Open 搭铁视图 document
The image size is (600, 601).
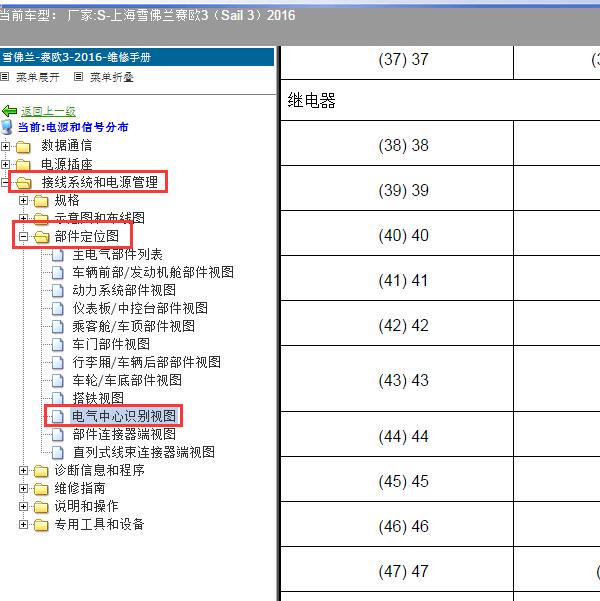pos(98,398)
